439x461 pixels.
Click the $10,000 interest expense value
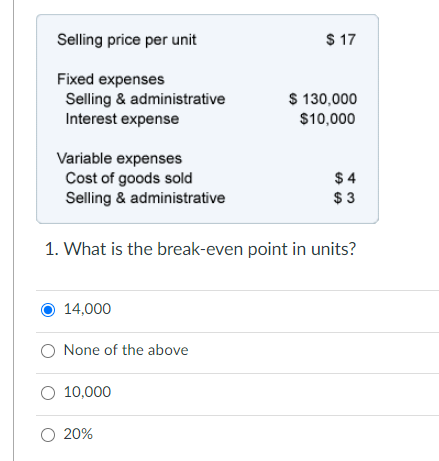(328, 119)
